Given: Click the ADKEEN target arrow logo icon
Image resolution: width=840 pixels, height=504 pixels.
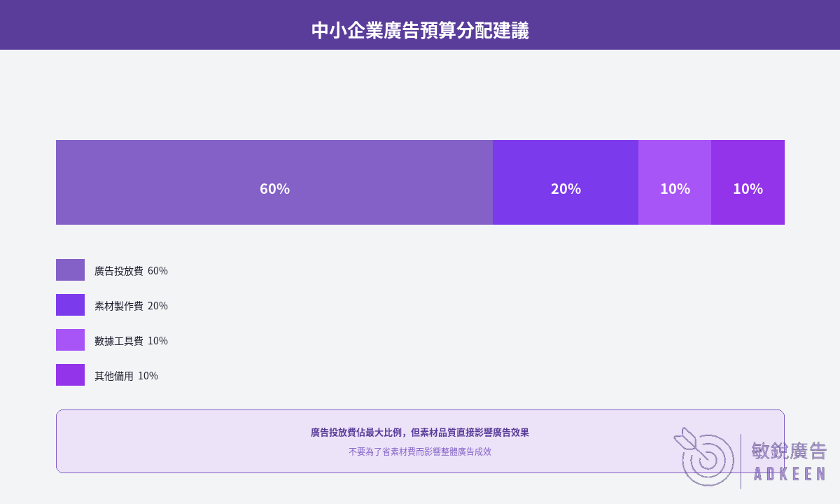Looking at the screenshot, I should tap(703, 456).
